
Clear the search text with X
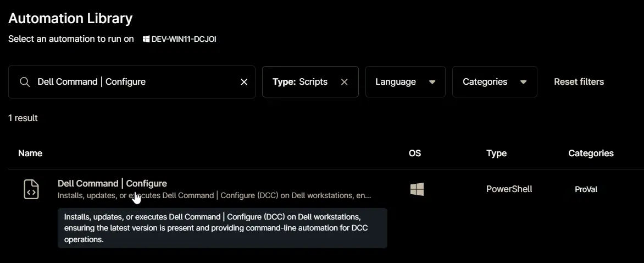pos(244,82)
